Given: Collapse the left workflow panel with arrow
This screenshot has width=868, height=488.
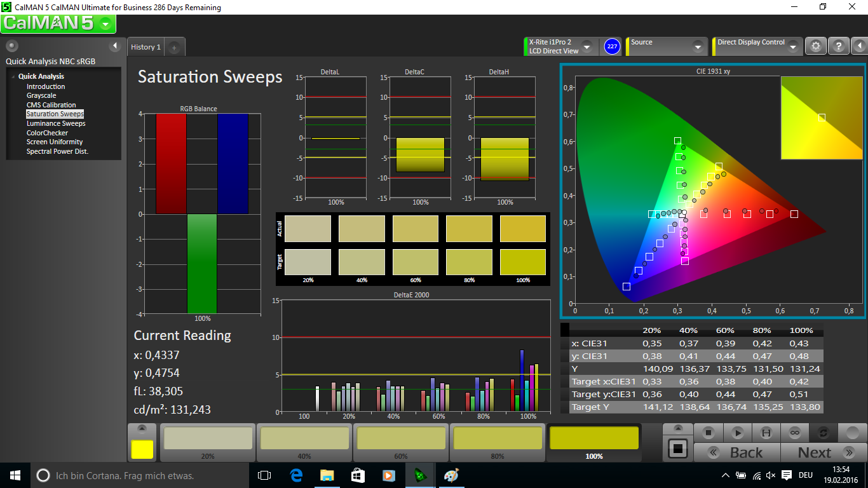Looking at the screenshot, I should click(115, 46).
